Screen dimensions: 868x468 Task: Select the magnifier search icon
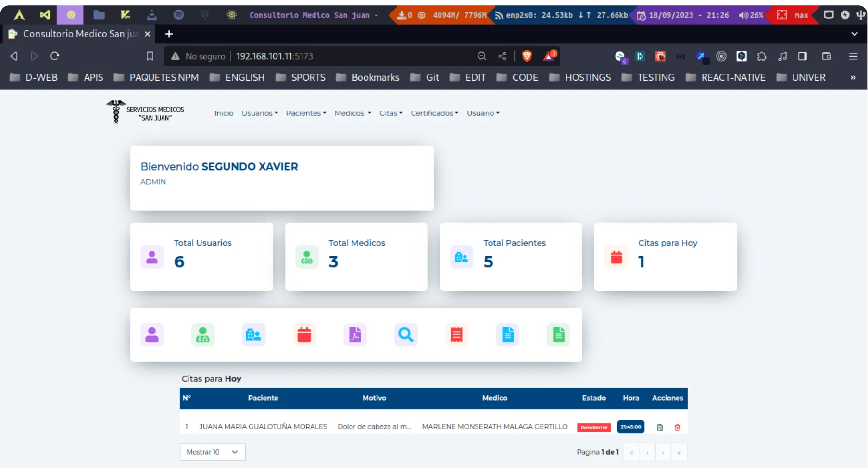click(x=406, y=335)
